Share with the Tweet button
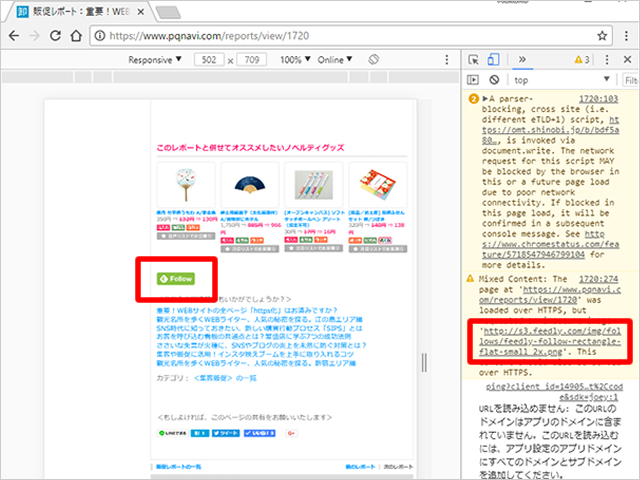This screenshot has width=640, height=480. pyautogui.click(x=226, y=433)
